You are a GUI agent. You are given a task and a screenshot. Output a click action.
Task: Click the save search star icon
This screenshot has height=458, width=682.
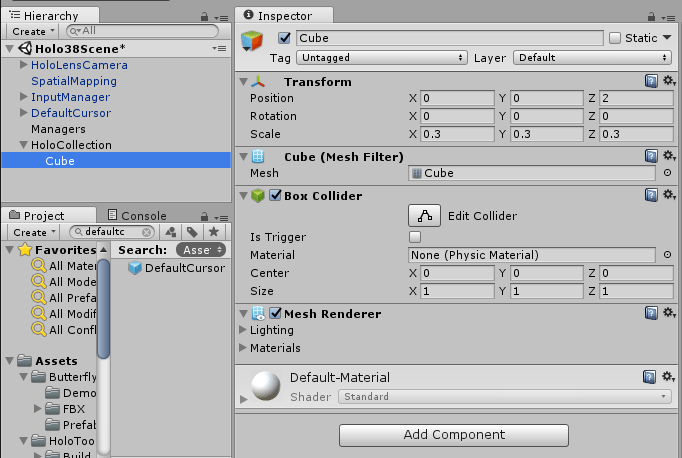coord(212,232)
